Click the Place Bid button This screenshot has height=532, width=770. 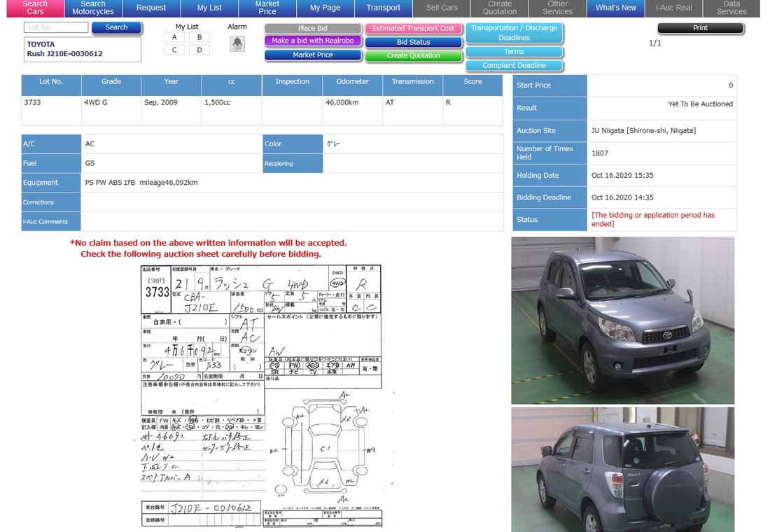point(312,29)
